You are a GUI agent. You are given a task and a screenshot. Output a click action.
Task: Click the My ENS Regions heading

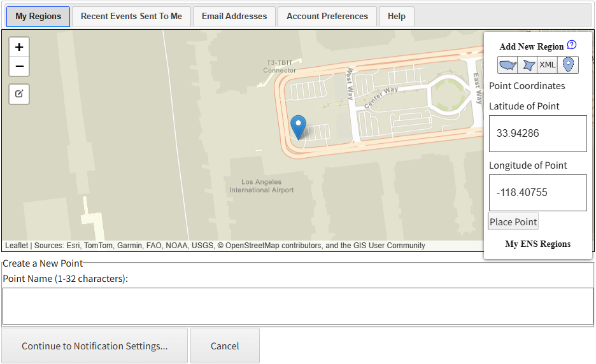pyautogui.click(x=537, y=244)
